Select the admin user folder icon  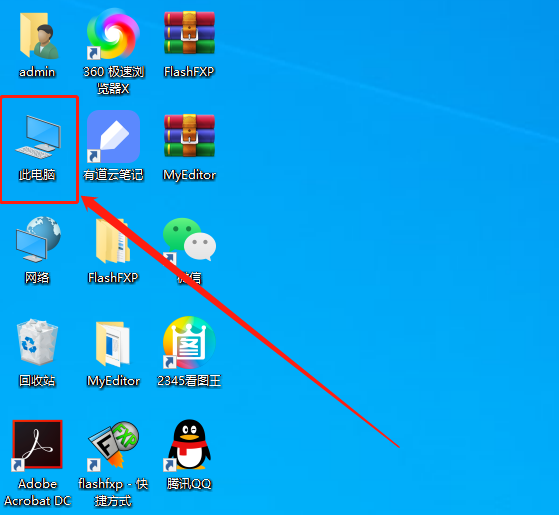[38, 36]
